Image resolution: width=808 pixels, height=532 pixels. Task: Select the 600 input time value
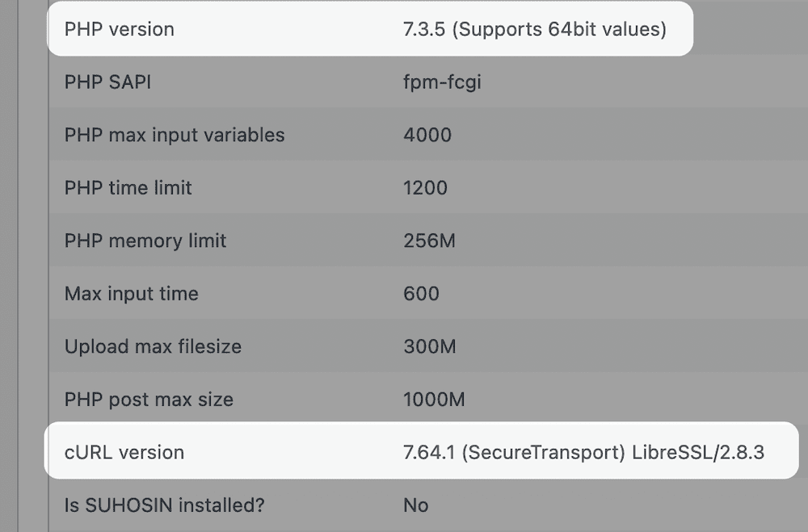421,294
